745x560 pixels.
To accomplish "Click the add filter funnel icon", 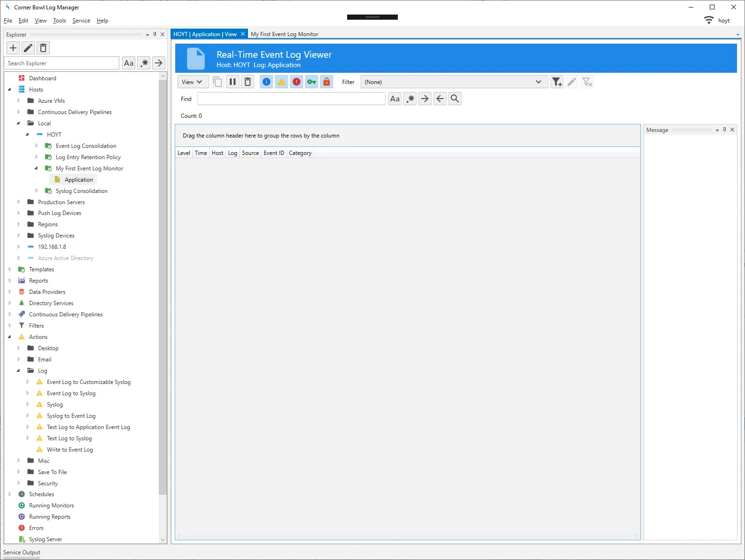I will pos(557,82).
